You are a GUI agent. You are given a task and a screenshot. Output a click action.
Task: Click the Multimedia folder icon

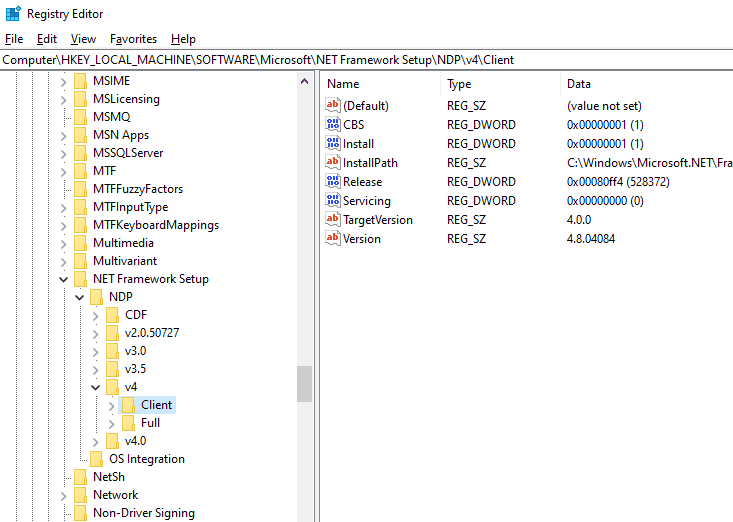click(x=81, y=243)
